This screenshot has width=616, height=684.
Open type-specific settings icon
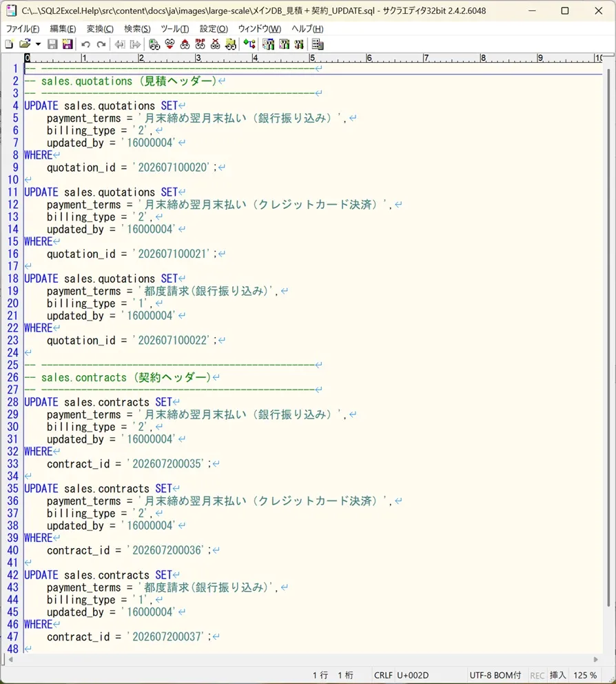[x=284, y=44]
